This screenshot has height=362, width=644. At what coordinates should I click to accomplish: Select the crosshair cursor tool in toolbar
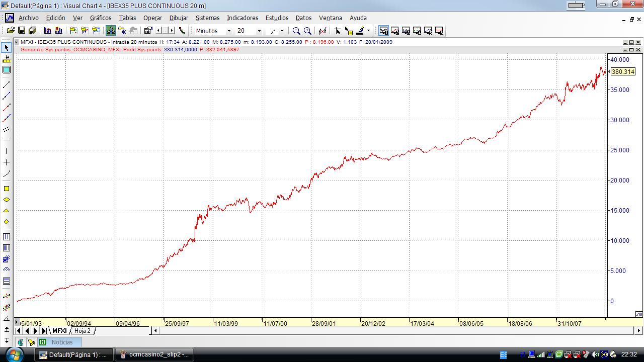pos(338,31)
